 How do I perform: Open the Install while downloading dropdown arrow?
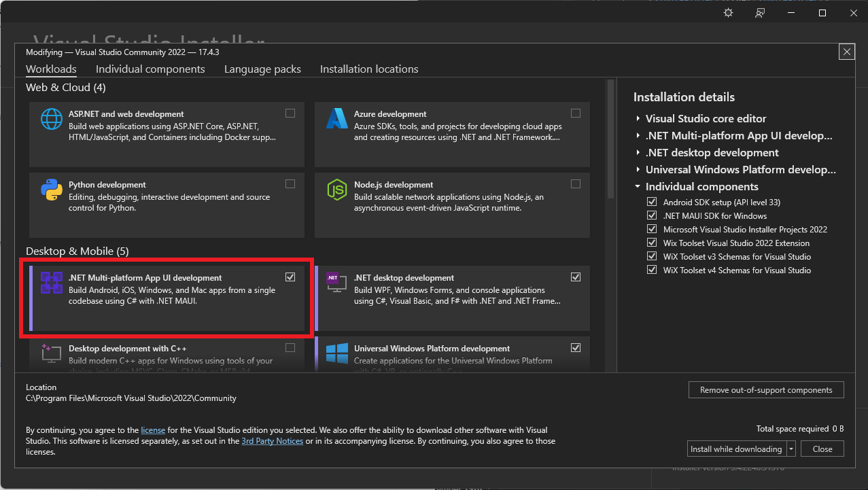(791, 449)
